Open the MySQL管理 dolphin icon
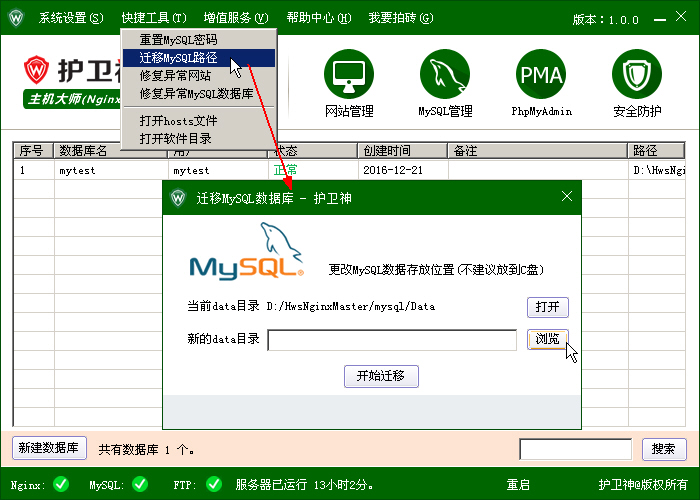The image size is (700, 500). [445, 74]
